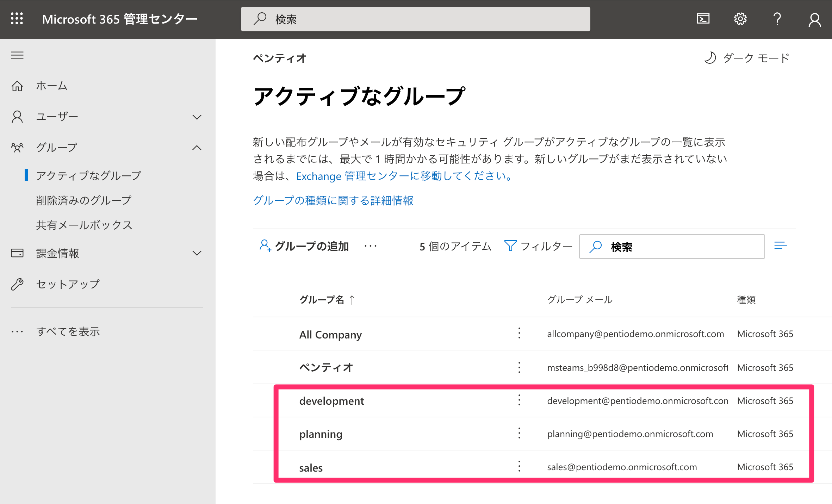Open the development group

331,401
